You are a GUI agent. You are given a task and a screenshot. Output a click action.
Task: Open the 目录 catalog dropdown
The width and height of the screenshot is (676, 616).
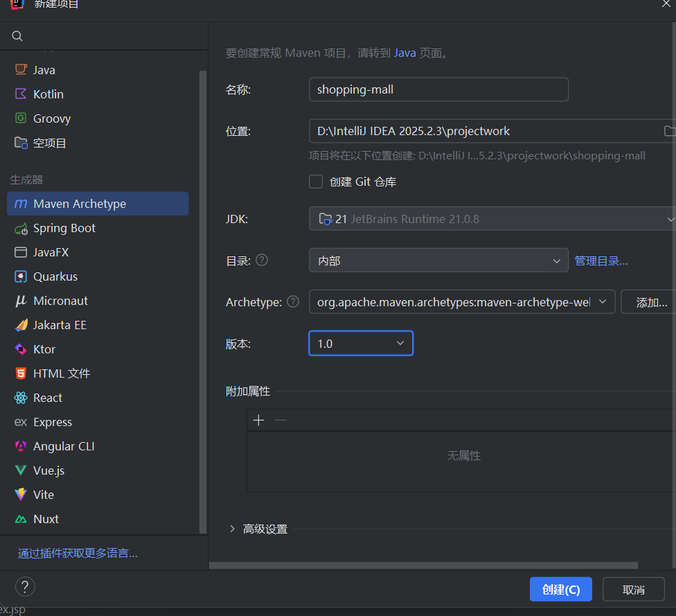pyautogui.click(x=438, y=260)
